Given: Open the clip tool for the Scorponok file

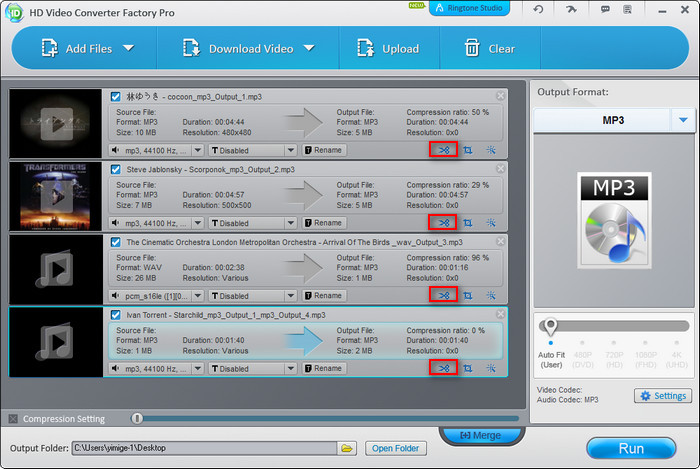Looking at the screenshot, I should [x=443, y=222].
